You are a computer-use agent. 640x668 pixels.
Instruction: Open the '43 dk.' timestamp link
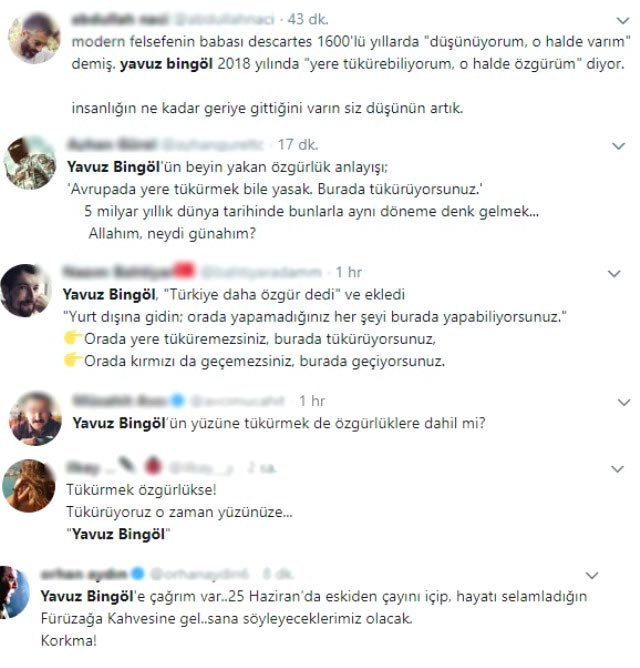[x=308, y=19]
